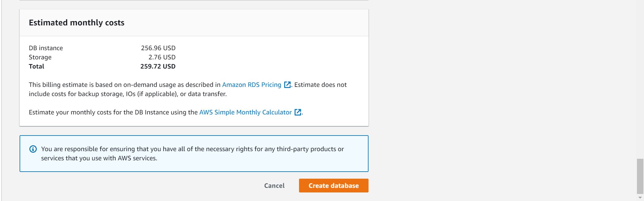
Task: Click the info icon in the notice box
Action: tap(33, 149)
